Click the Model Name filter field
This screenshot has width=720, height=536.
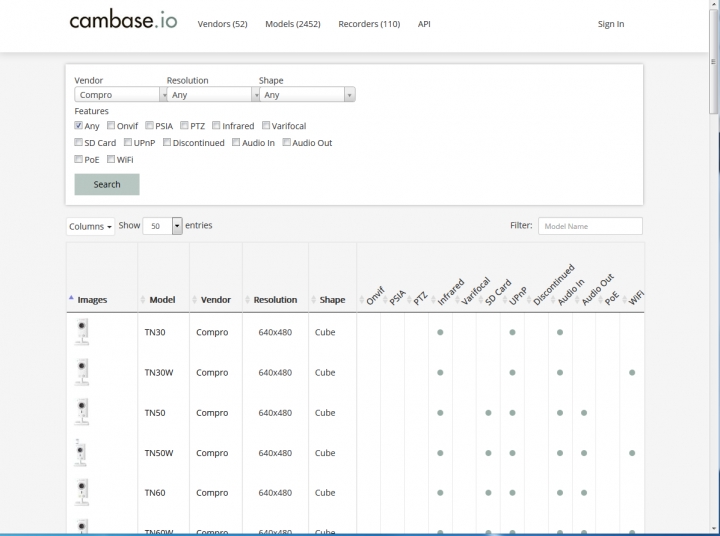pyautogui.click(x=590, y=226)
